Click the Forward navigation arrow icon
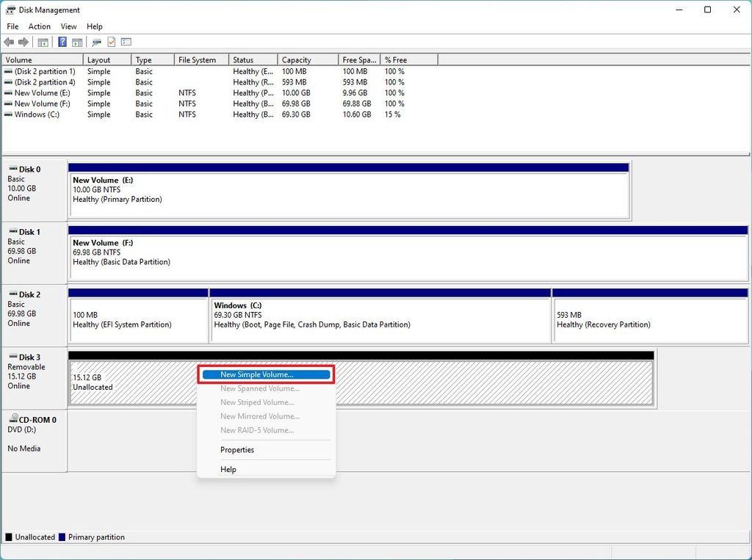 point(22,42)
